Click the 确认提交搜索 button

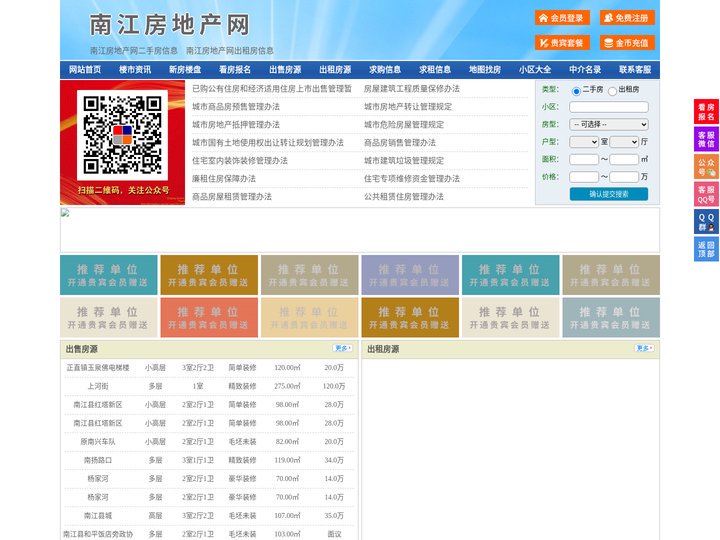pos(609,194)
